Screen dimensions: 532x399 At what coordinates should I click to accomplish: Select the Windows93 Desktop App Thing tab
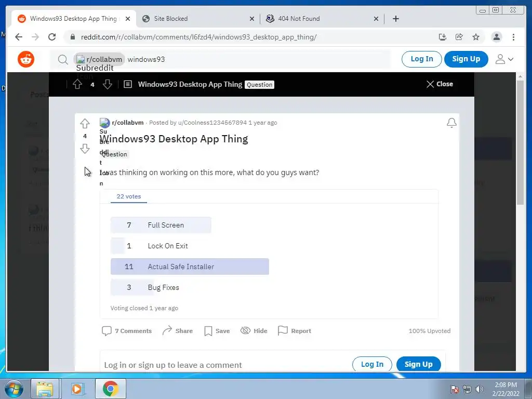pos(73,19)
